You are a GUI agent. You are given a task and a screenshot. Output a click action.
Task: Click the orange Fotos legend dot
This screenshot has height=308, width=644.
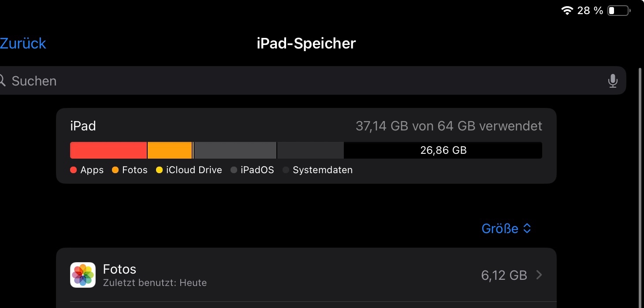pyautogui.click(x=115, y=170)
